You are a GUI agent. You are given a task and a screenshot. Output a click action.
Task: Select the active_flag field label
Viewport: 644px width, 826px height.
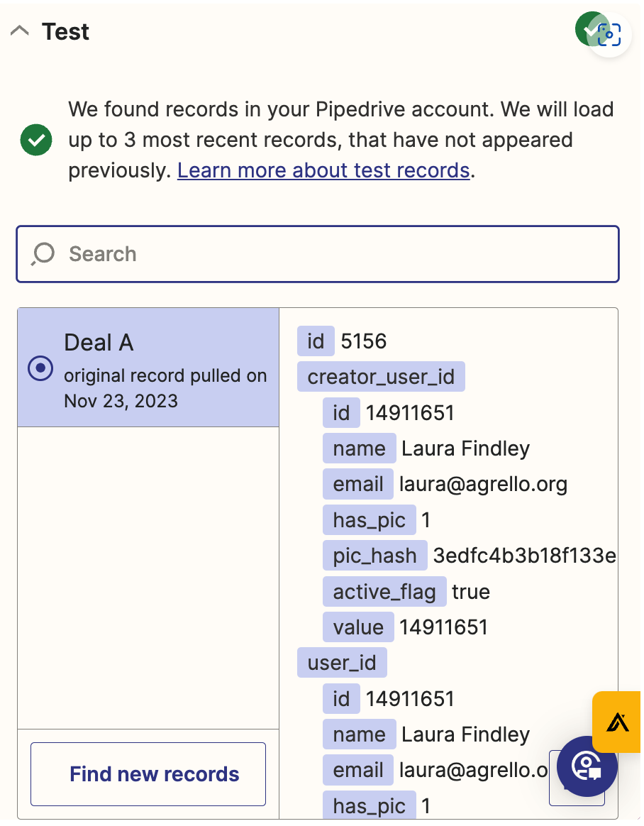tap(384, 591)
